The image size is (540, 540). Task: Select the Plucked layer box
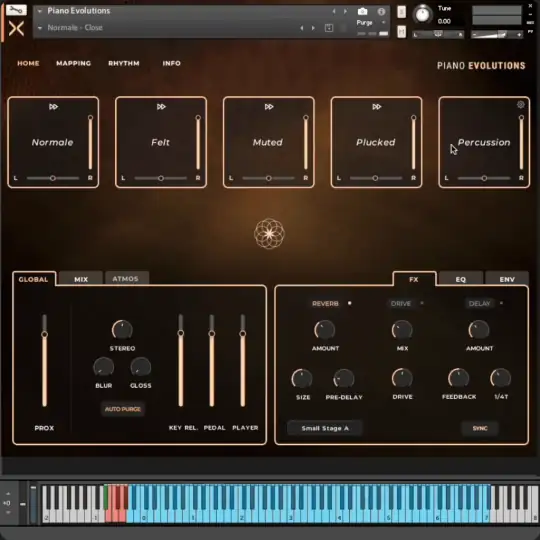point(376,142)
